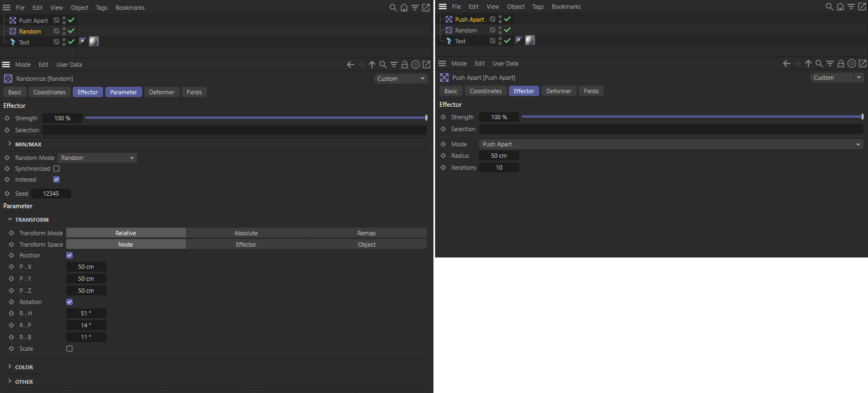Viewport: 868px width, 393px height.
Task: Open Tags menu in left Object Manager
Action: point(102,8)
